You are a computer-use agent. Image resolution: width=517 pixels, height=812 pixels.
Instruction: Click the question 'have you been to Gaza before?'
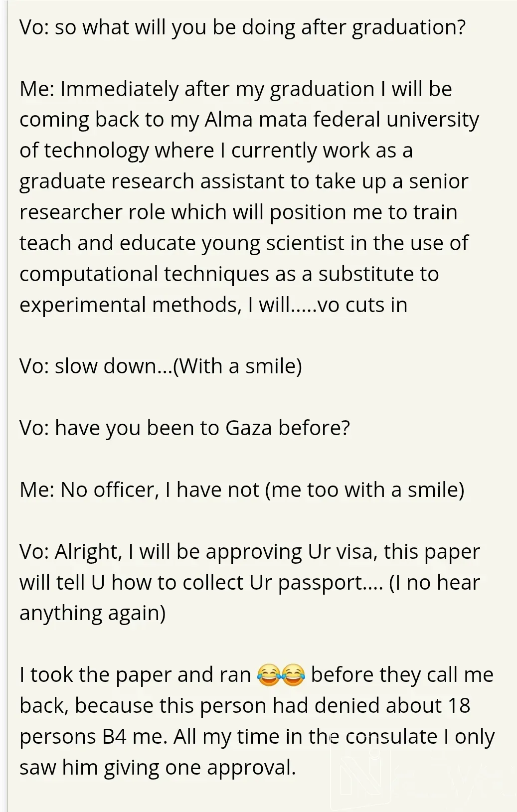click(x=202, y=428)
